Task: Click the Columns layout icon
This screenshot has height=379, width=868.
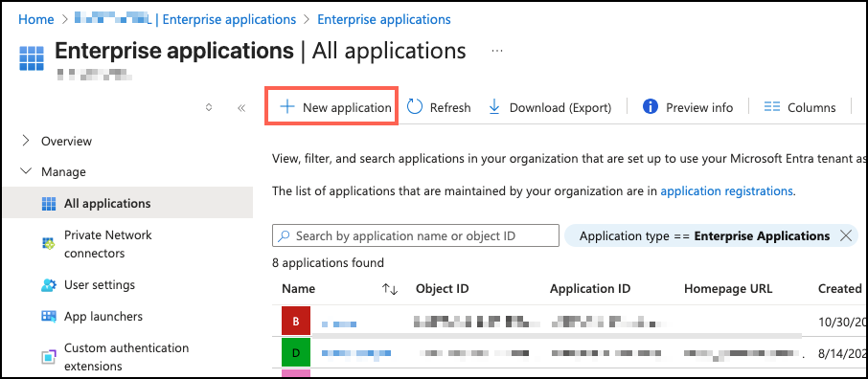Action: 771,107
